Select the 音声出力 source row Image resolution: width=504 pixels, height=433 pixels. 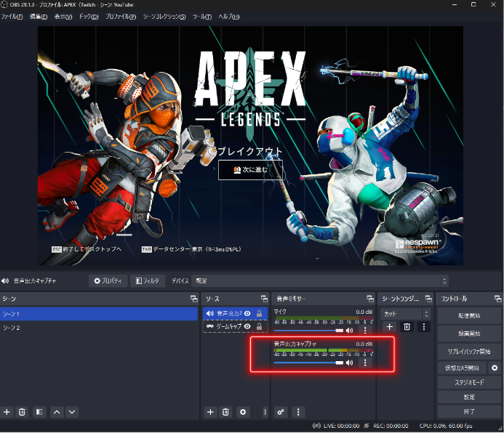pyautogui.click(x=236, y=313)
